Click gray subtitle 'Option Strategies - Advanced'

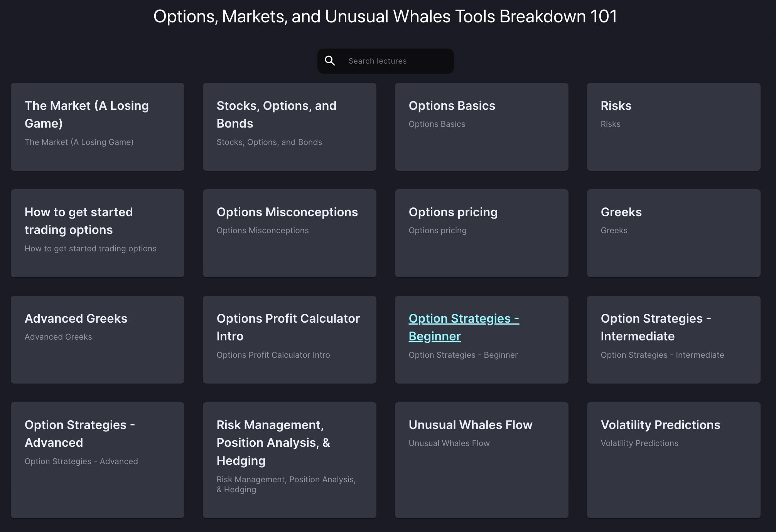[81, 461]
